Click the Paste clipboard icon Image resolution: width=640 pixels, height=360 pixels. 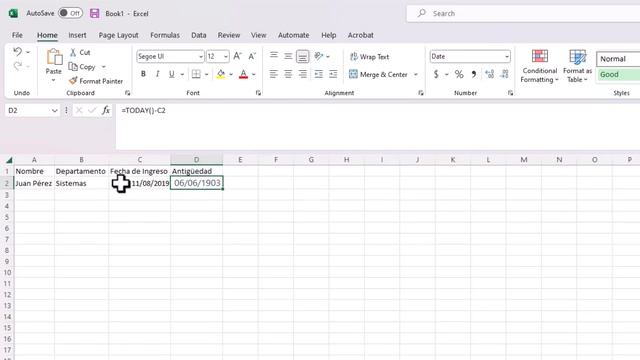tap(54, 57)
